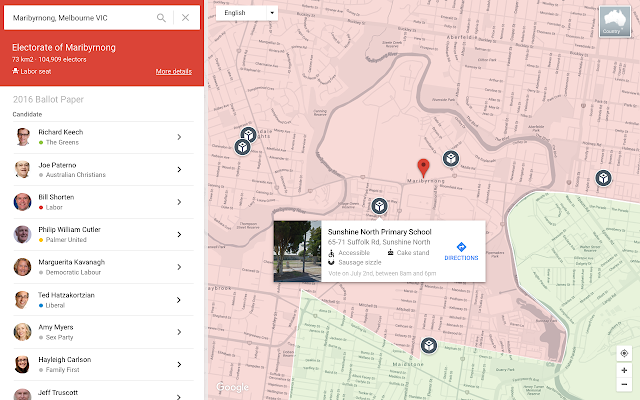Click polling place marker at the far east
The image size is (640, 400).
point(603,178)
